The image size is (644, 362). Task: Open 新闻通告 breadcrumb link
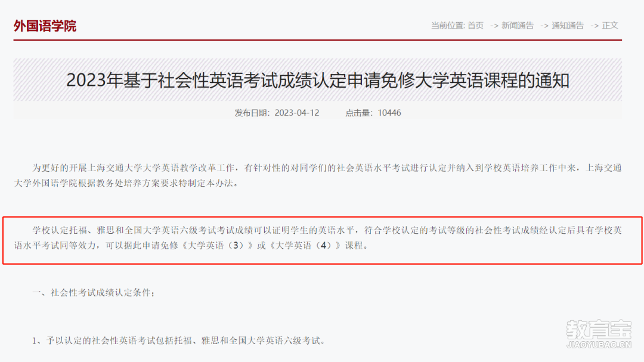pyautogui.click(x=518, y=26)
